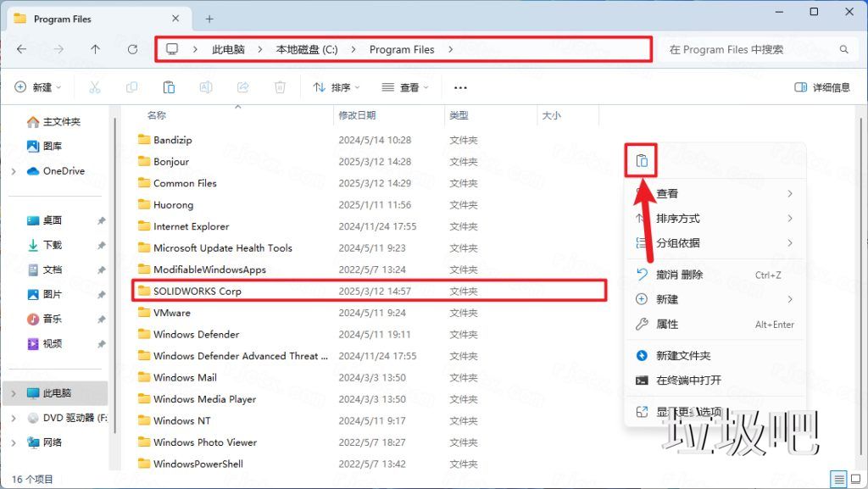868x489 pixels.
Task: Click the Refresh icon beside the address bar
Action: pyautogui.click(x=132, y=49)
